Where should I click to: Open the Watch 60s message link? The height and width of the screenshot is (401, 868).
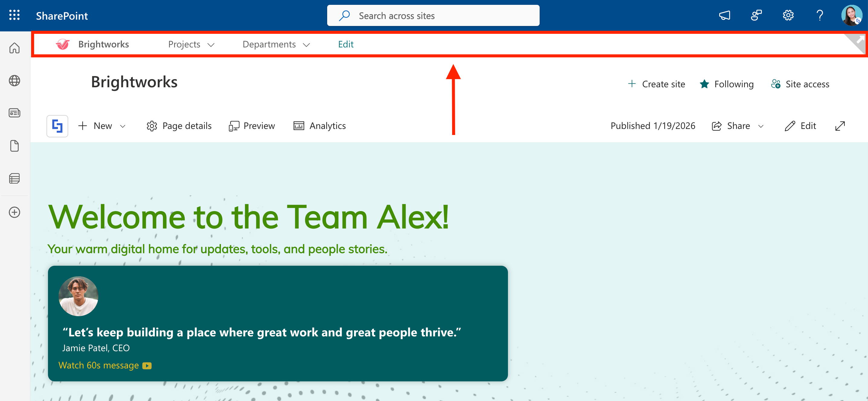pyautogui.click(x=99, y=365)
